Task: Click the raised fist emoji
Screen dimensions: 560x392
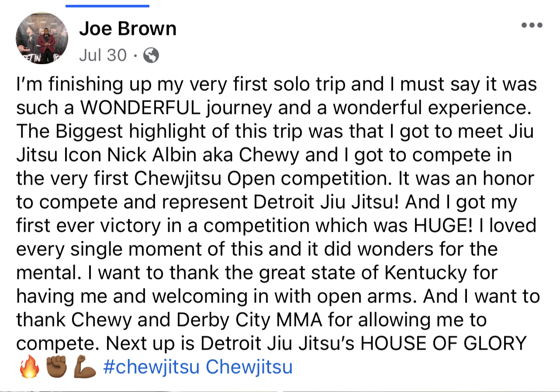Action: click(57, 368)
